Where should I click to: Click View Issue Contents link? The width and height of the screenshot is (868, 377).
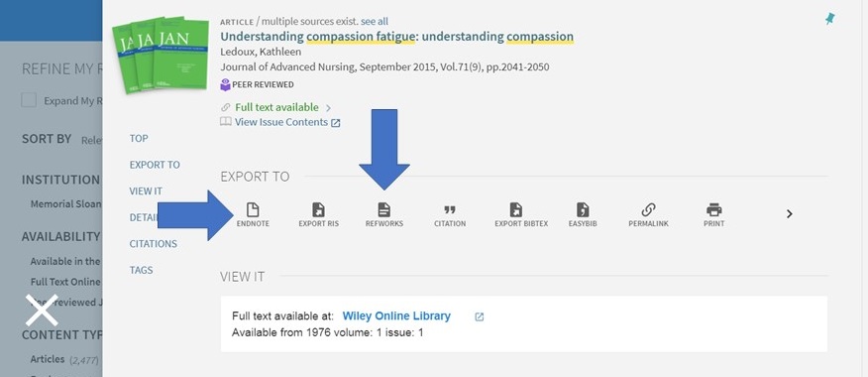pos(281,122)
